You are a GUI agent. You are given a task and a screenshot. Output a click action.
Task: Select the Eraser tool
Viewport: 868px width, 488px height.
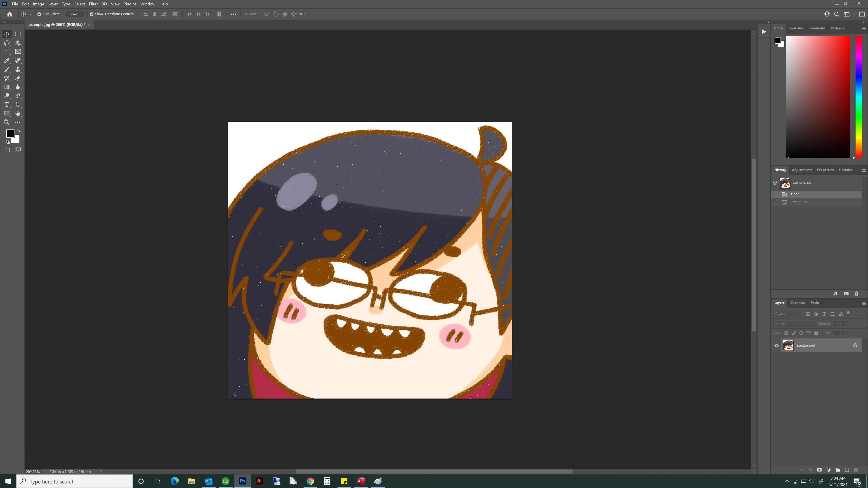pos(18,78)
